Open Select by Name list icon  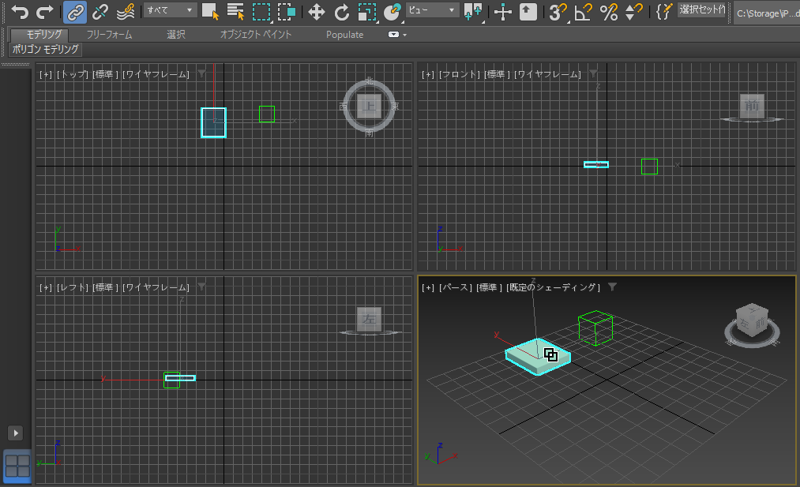pos(236,12)
